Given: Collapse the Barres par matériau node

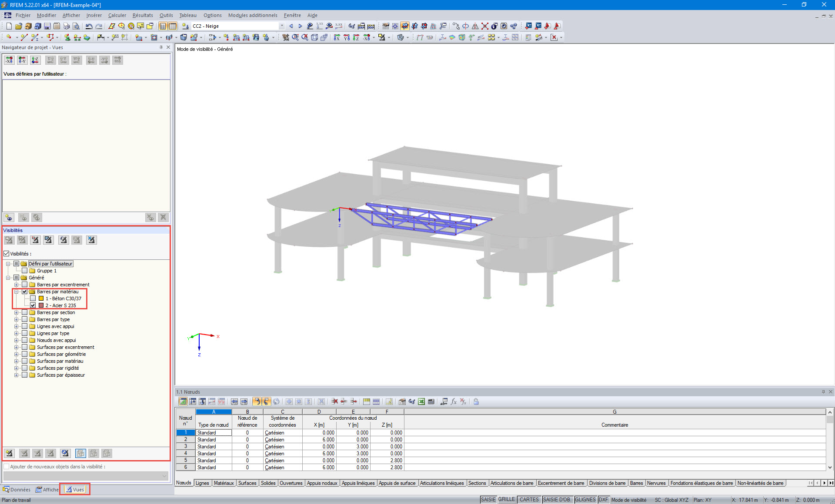Looking at the screenshot, I should [x=16, y=292].
